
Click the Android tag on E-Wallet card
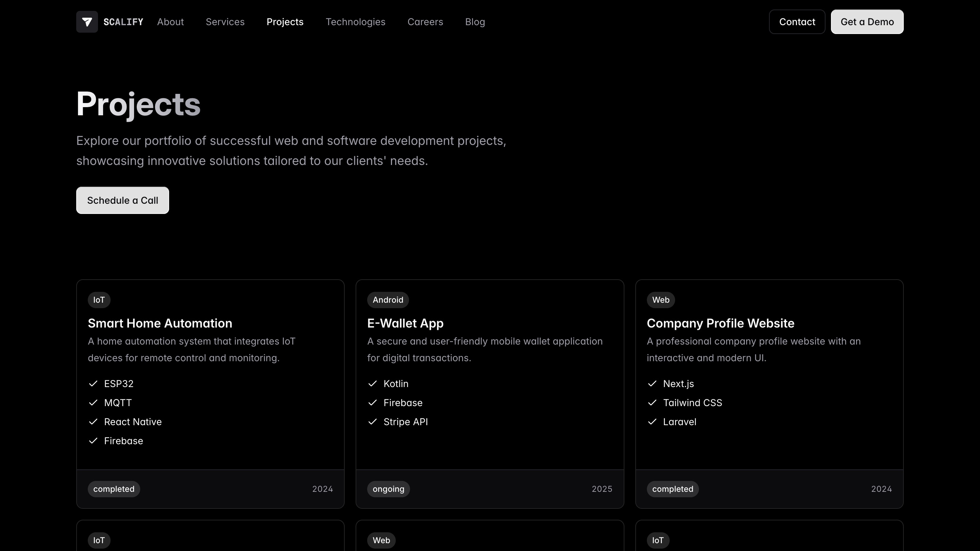coord(388,300)
